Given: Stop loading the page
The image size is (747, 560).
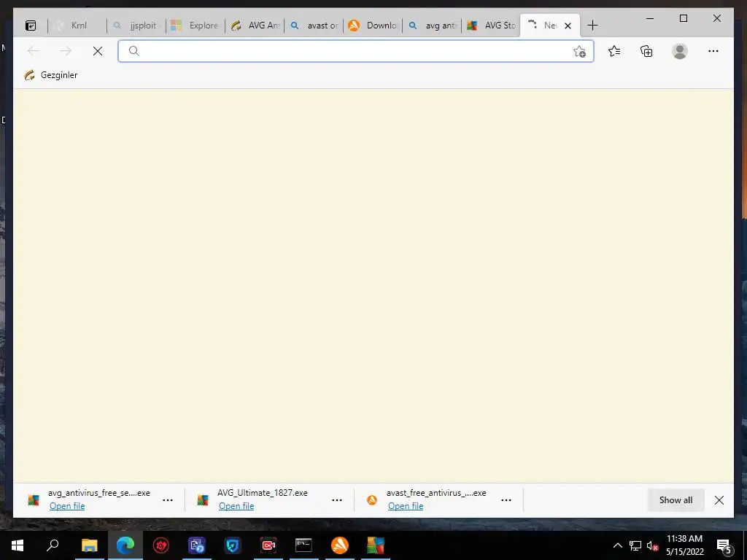Looking at the screenshot, I should coord(98,51).
